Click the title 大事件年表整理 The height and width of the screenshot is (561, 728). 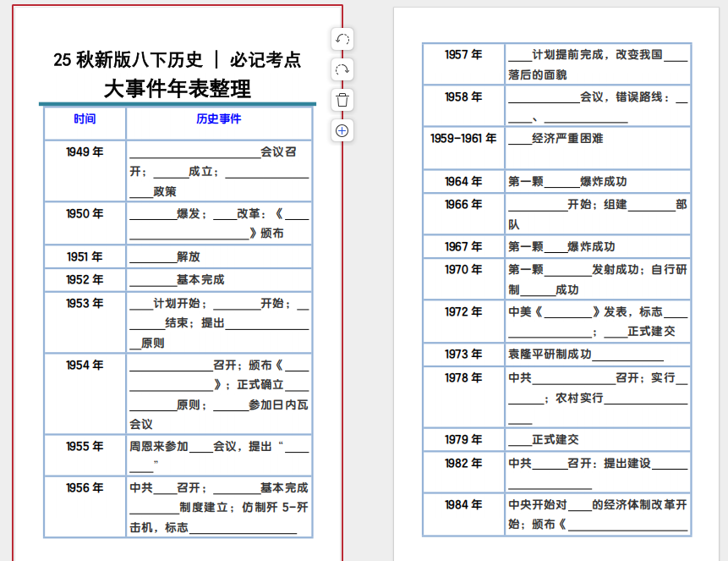[x=178, y=89]
